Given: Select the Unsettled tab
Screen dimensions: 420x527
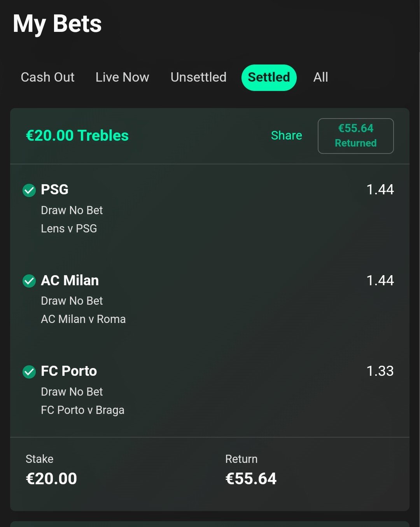Looking at the screenshot, I should click(x=198, y=77).
